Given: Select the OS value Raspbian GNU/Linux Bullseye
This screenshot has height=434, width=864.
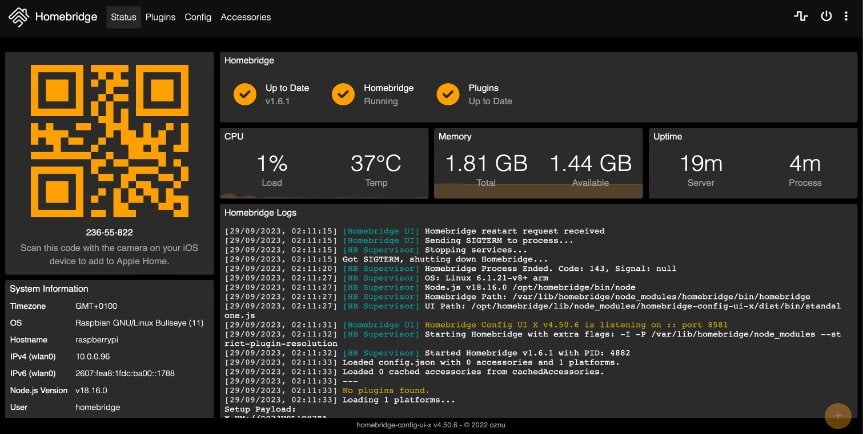Looking at the screenshot, I should pos(139,323).
